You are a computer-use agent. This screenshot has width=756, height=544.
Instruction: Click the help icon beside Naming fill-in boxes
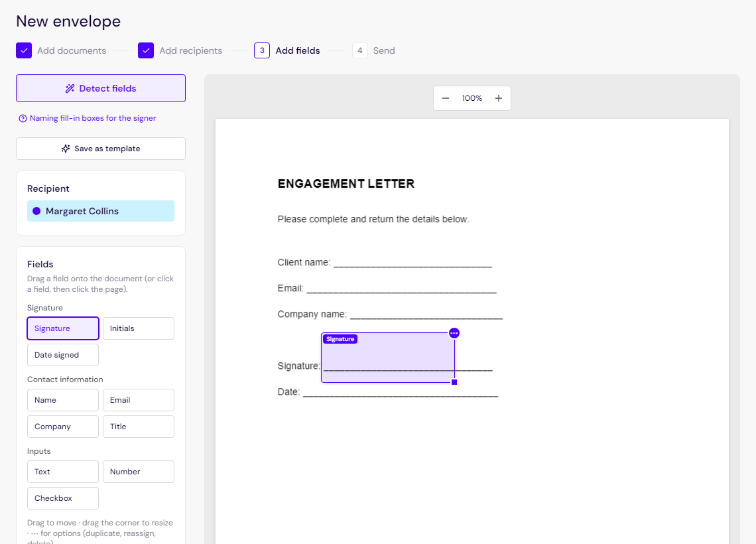point(23,119)
